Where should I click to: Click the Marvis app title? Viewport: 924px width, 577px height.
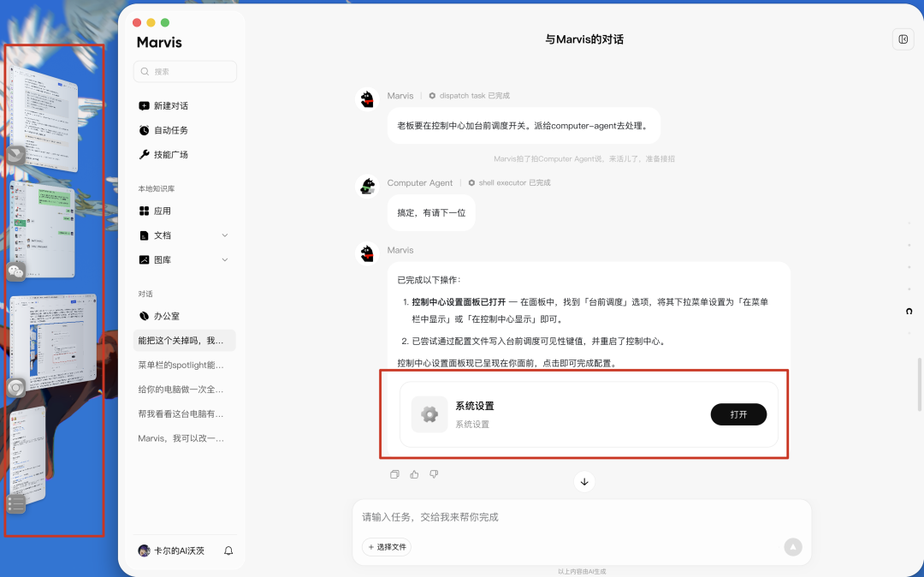point(159,43)
